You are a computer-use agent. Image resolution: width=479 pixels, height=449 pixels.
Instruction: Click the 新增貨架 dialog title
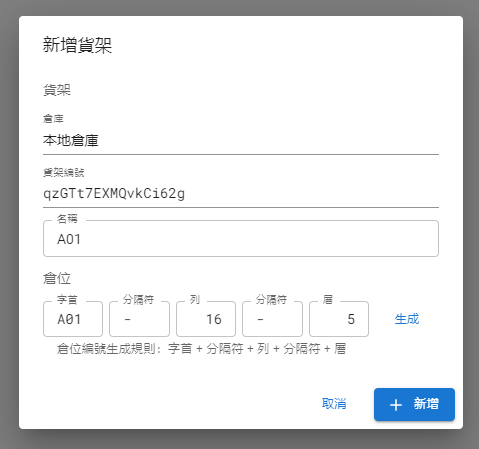[x=77, y=45]
